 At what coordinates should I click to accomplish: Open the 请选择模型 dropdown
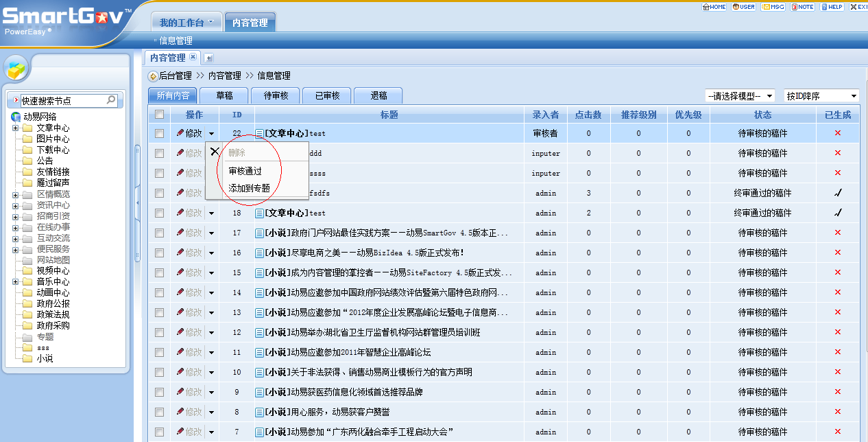pos(740,96)
